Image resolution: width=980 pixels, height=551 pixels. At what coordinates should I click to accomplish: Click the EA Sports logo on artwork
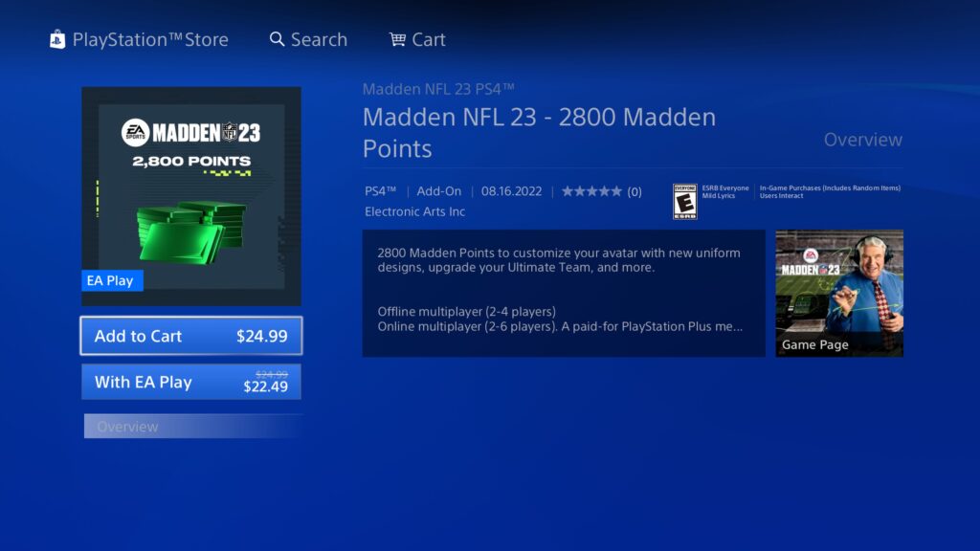point(135,132)
